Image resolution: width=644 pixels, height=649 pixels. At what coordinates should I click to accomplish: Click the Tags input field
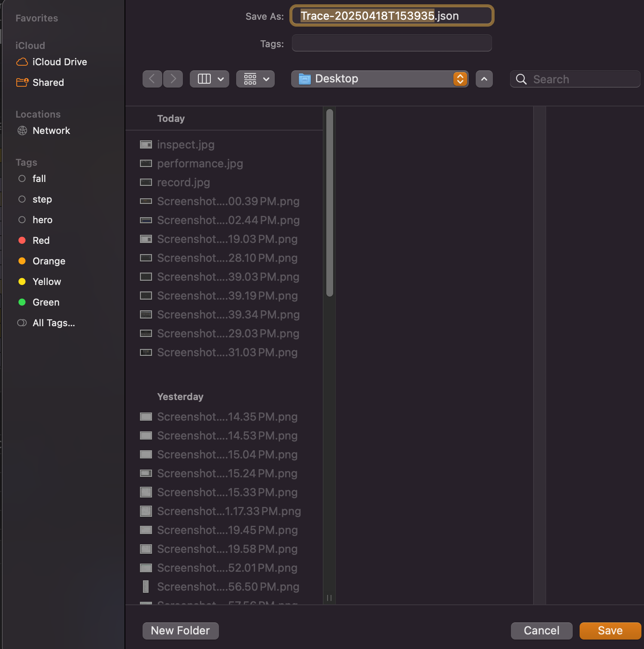[392, 43]
